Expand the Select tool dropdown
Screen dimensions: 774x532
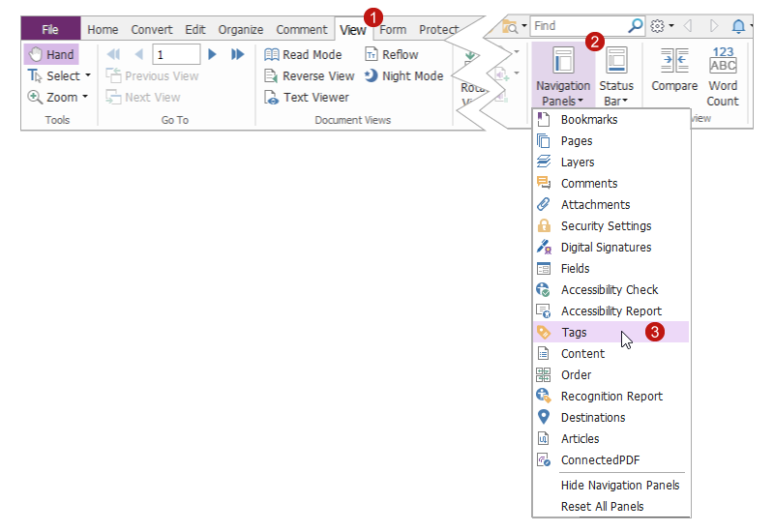coord(87,76)
